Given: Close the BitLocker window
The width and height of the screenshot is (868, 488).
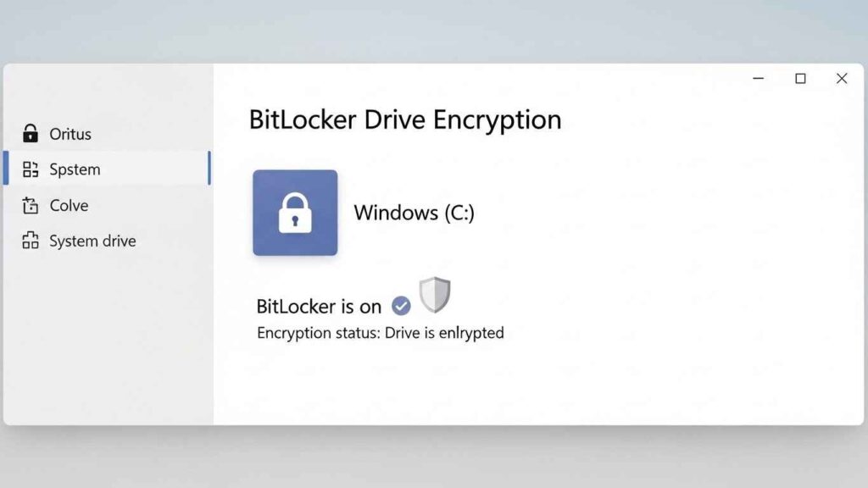Looking at the screenshot, I should pos(842,79).
